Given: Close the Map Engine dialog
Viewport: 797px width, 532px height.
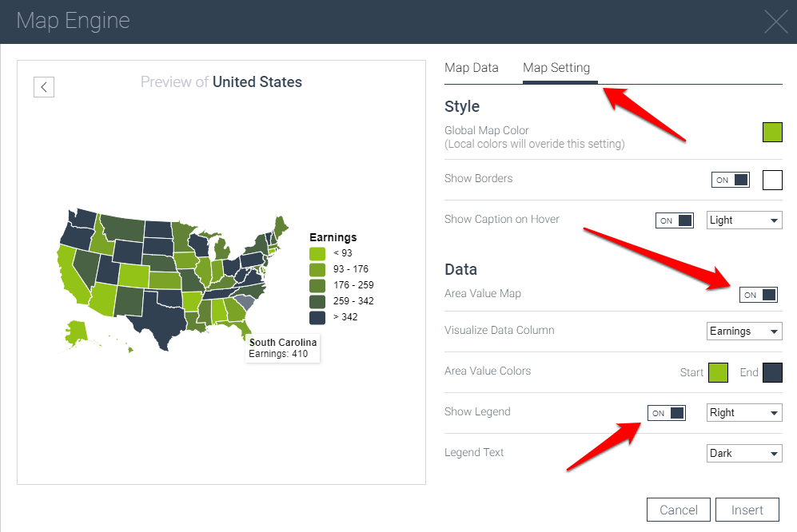Looking at the screenshot, I should (775, 22).
